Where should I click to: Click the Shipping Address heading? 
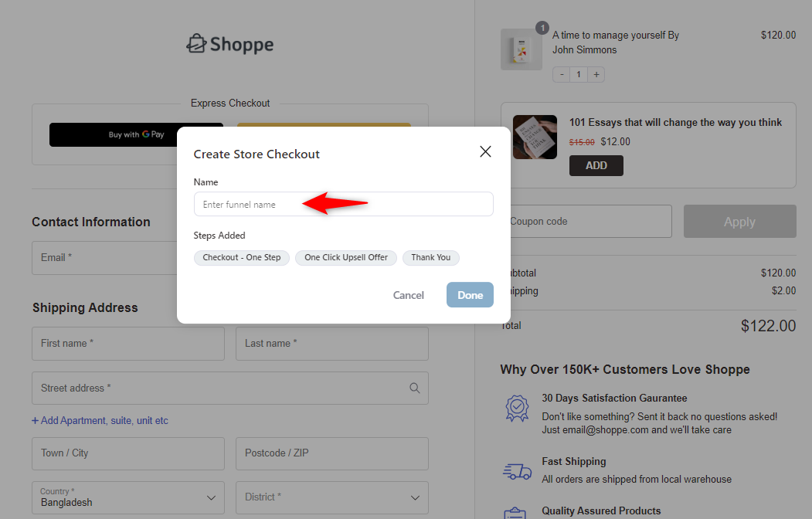pyautogui.click(x=86, y=308)
